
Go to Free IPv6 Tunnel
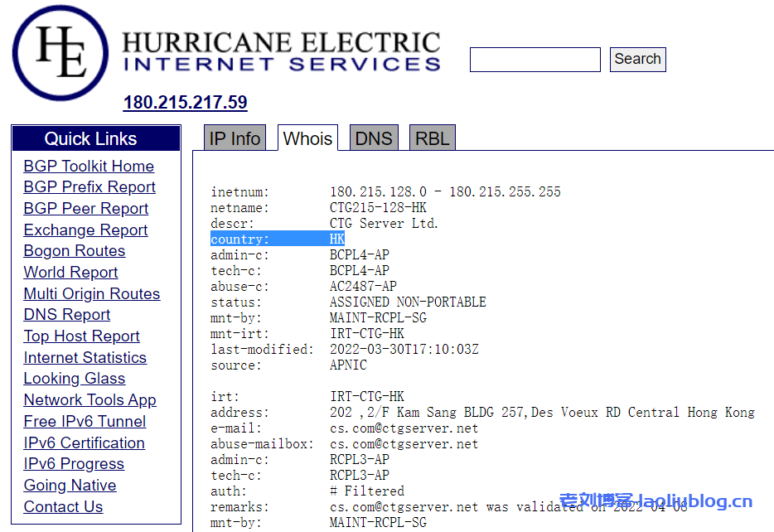point(85,422)
